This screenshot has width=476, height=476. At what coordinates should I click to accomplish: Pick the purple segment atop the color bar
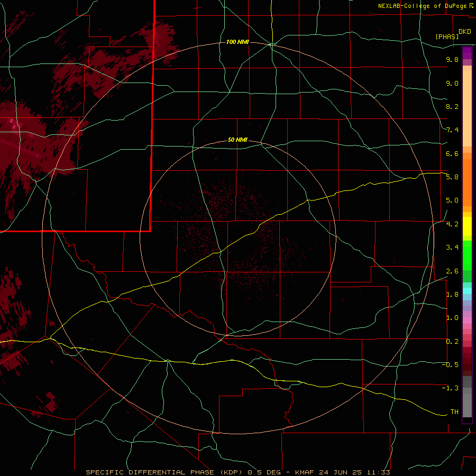tap(467, 53)
